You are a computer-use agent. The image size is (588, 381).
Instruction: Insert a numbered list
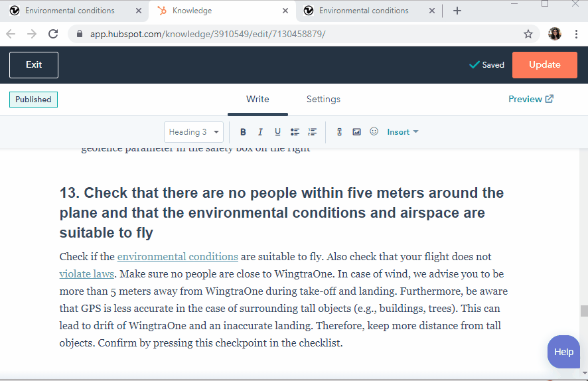point(313,132)
